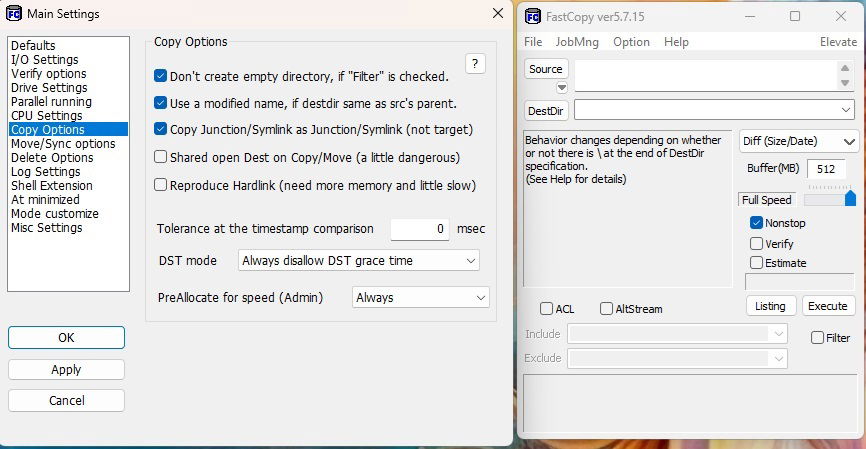Click the FastCopy logo in main window title
866x449 pixels.
532,17
